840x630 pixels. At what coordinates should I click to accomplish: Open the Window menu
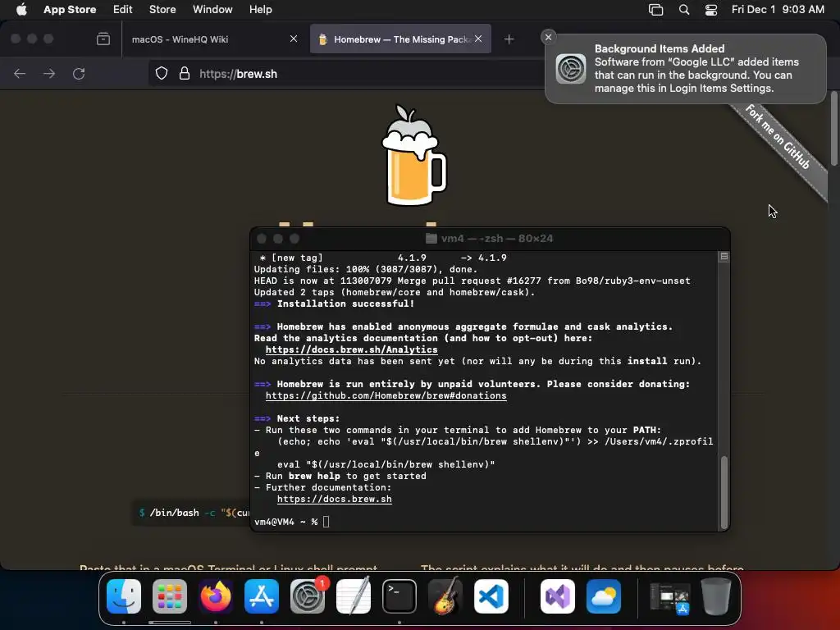point(212,9)
